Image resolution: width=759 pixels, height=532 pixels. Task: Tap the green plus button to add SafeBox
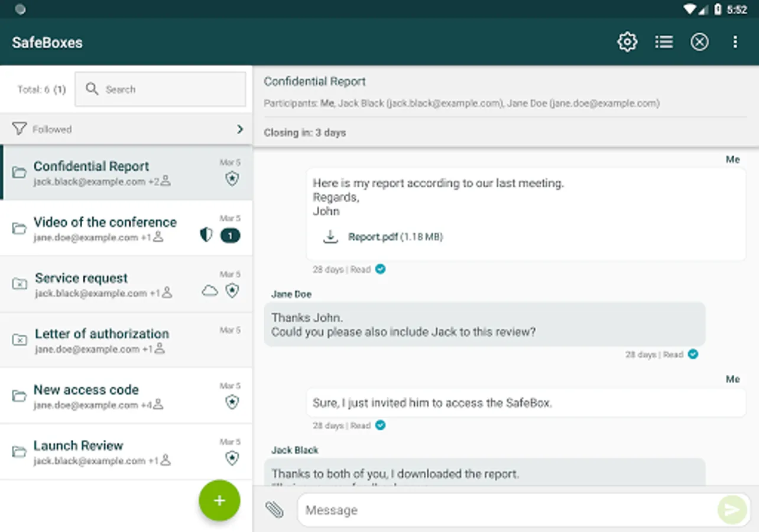pos(219,501)
